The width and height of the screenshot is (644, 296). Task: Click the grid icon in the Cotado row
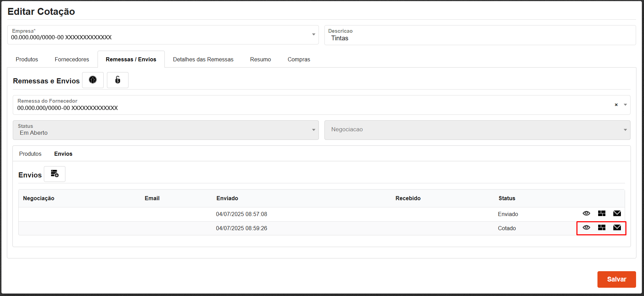602,228
